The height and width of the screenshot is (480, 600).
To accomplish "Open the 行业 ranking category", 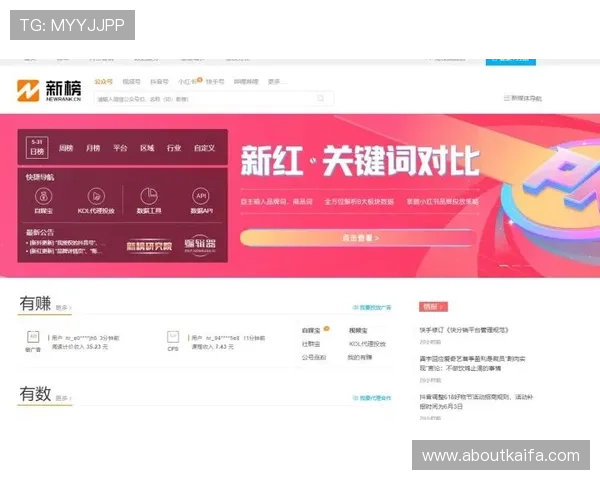I will [174, 148].
